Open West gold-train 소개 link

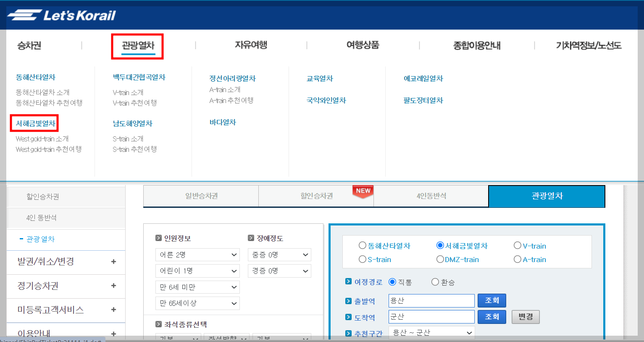coord(42,139)
